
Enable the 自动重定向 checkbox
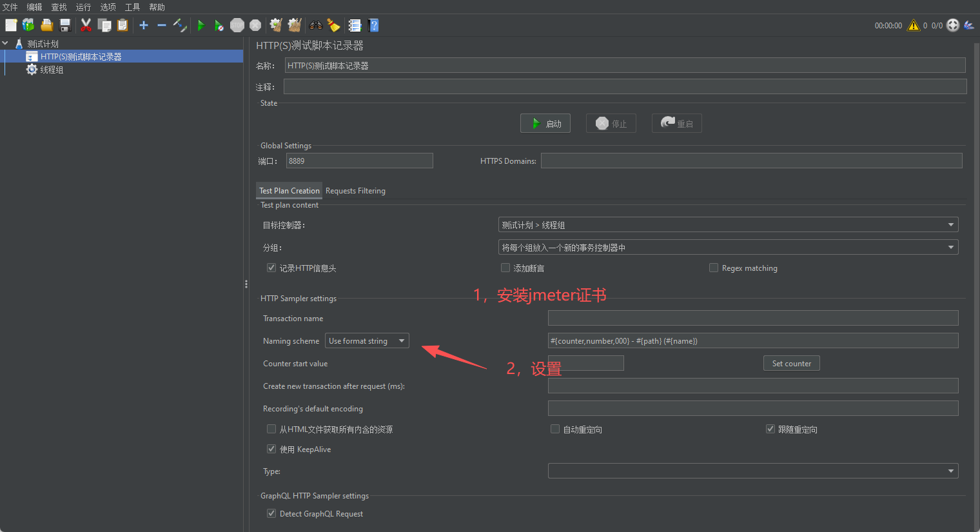(555, 429)
